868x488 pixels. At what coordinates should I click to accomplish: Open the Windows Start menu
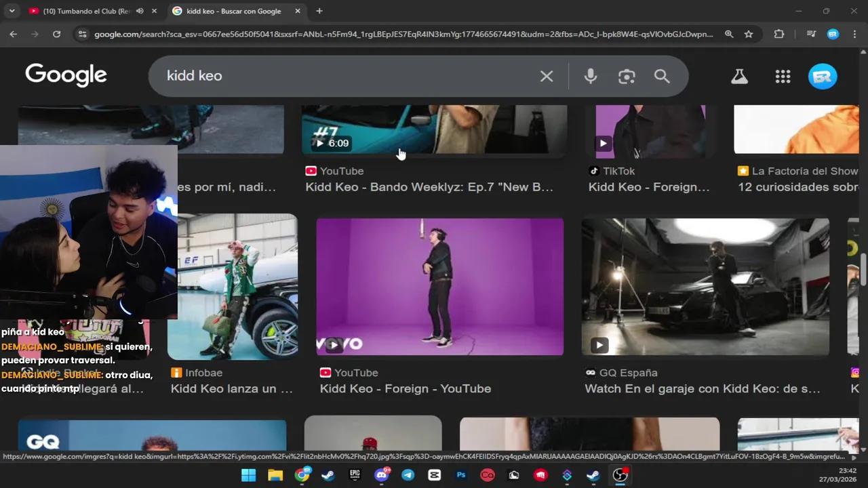pos(249,475)
